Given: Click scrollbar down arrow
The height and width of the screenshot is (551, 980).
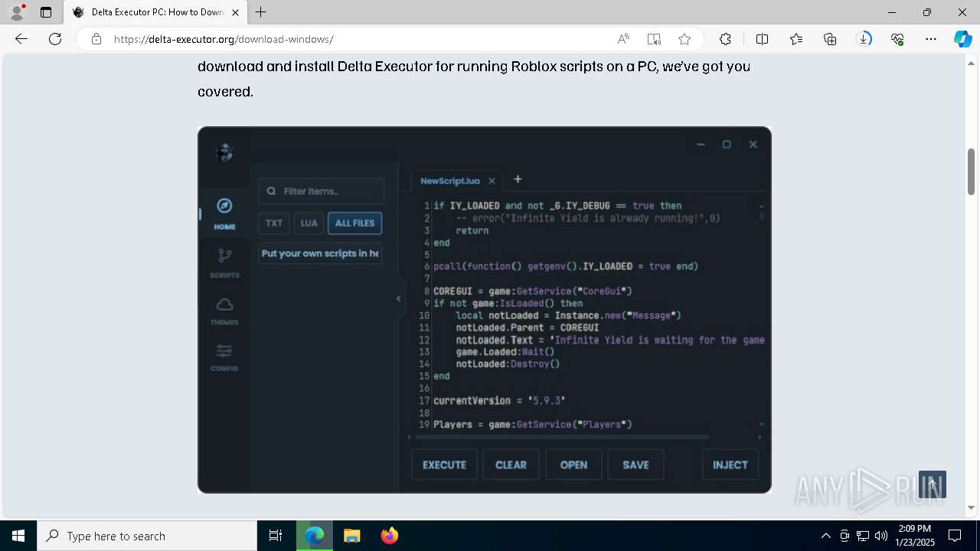Looking at the screenshot, I should coord(971,507).
